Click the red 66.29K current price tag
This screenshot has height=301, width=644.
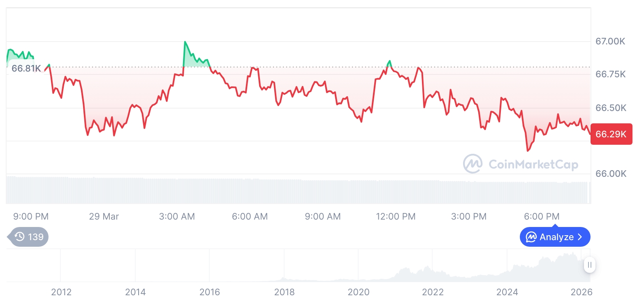point(611,134)
